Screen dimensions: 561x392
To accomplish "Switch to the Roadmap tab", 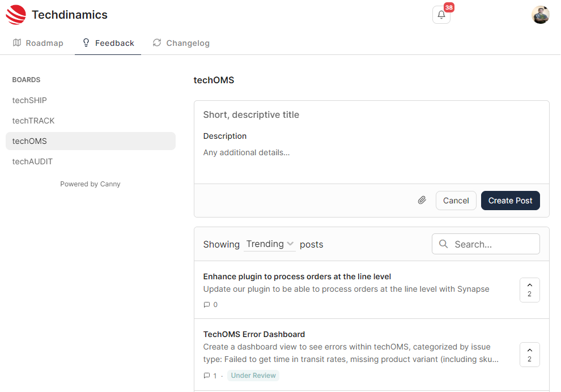I will pos(38,43).
